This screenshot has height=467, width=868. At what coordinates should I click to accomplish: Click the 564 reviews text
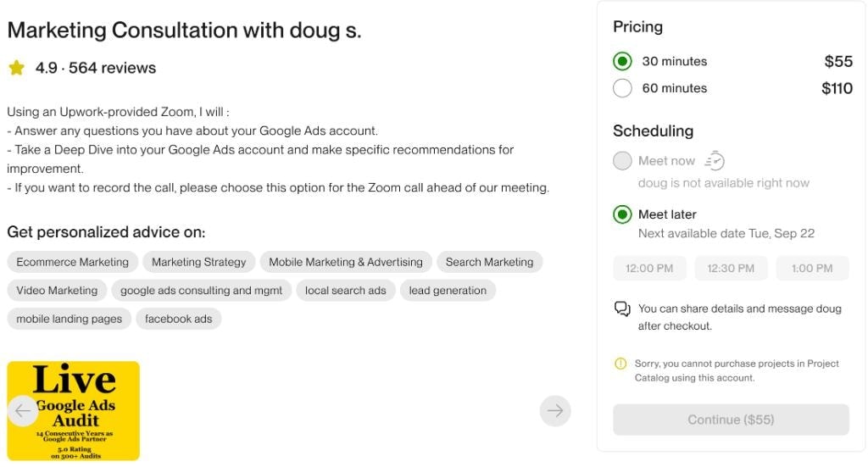click(113, 68)
